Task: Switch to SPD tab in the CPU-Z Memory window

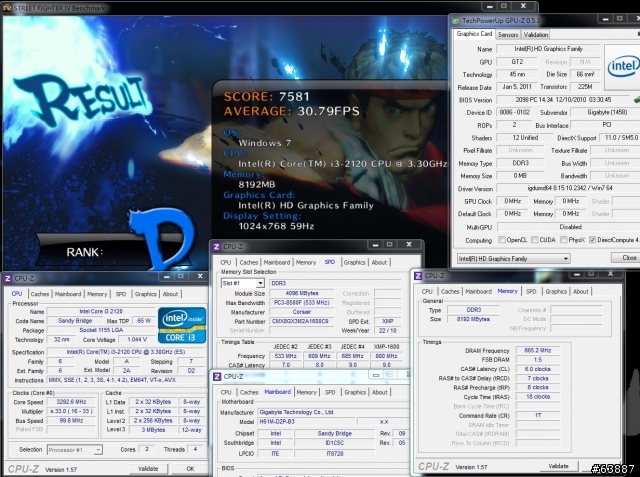Action: click(531, 291)
